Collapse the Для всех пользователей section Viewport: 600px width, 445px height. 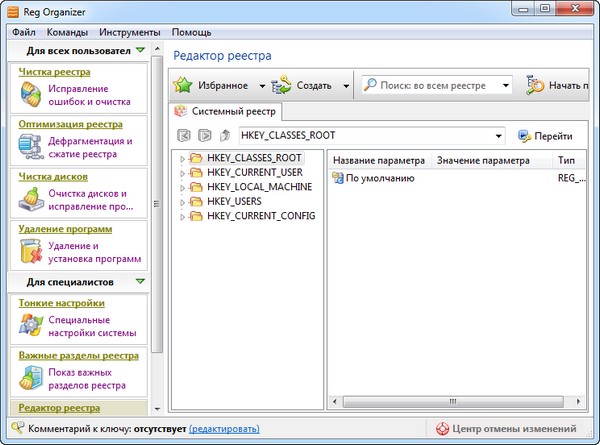(141, 49)
